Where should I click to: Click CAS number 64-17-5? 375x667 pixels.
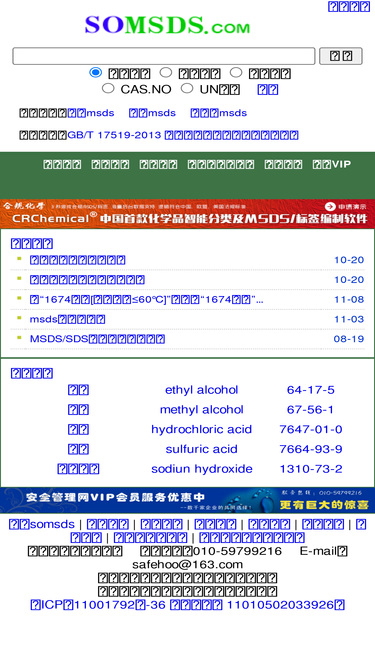pos(311,390)
